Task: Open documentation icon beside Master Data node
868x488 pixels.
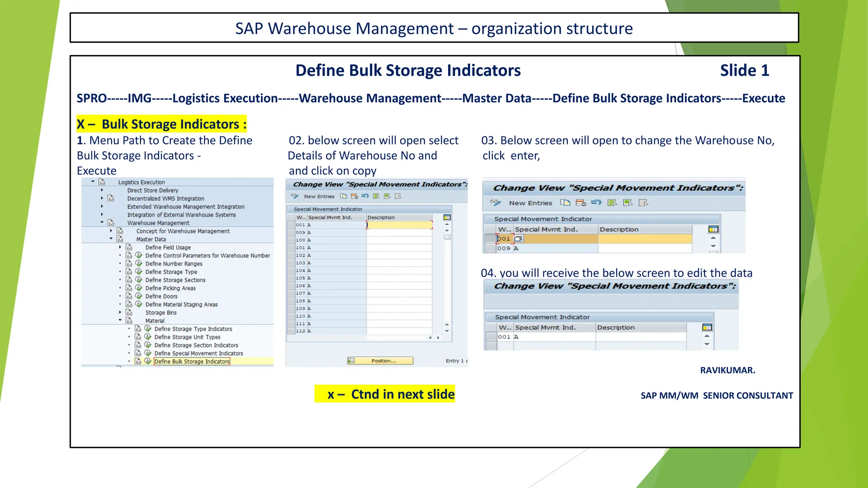Action: click(120, 239)
